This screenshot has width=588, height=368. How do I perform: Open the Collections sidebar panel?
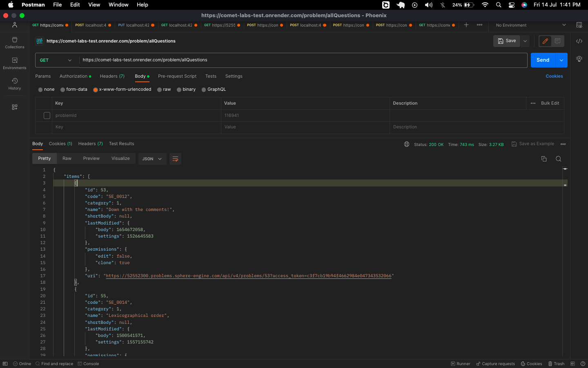14,43
